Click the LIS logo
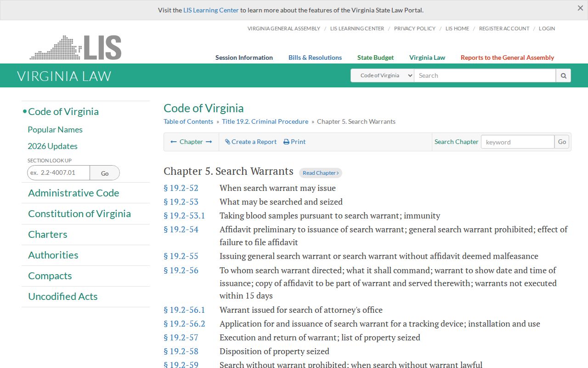The image size is (588, 368). tap(76, 47)
